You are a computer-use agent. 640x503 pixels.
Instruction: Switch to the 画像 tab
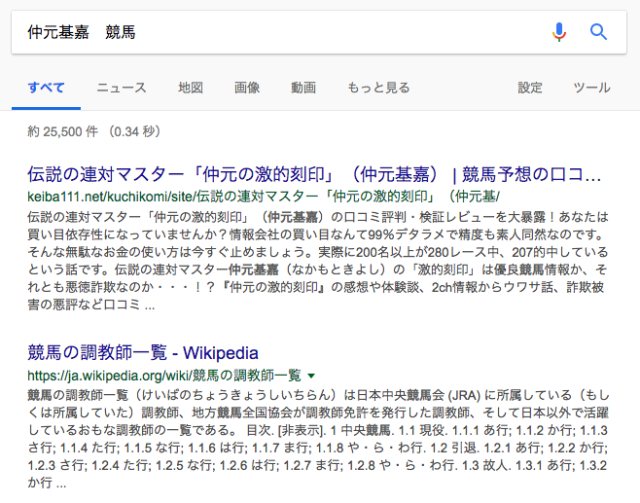click(247, 88)
